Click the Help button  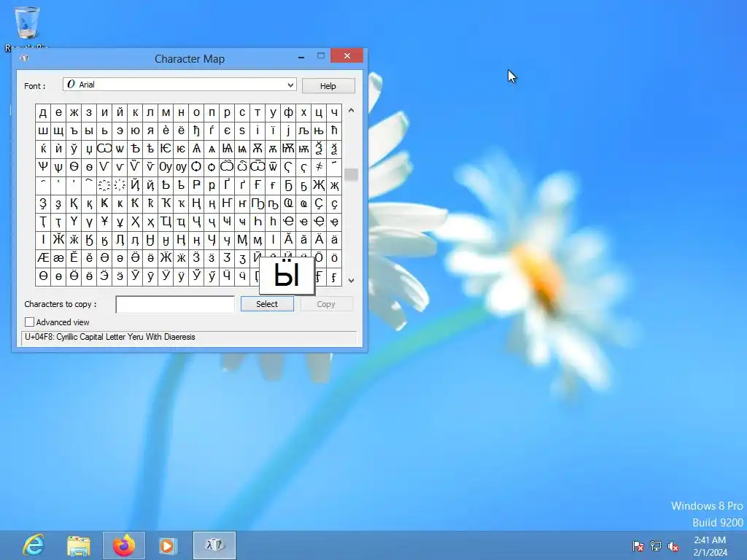(x=328, y=86)
